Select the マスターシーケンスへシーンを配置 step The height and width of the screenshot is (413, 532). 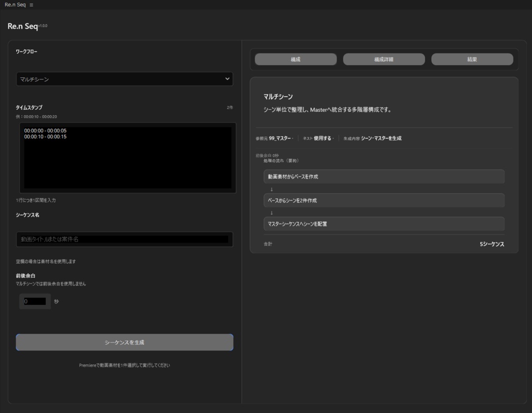tap(384, 224)
